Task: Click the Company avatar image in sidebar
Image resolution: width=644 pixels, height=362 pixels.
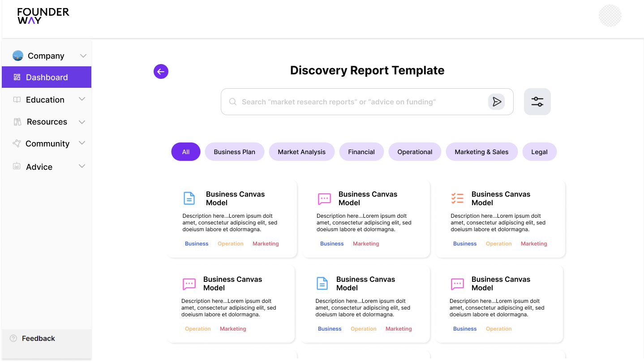Action: click(x=18, y=56)
